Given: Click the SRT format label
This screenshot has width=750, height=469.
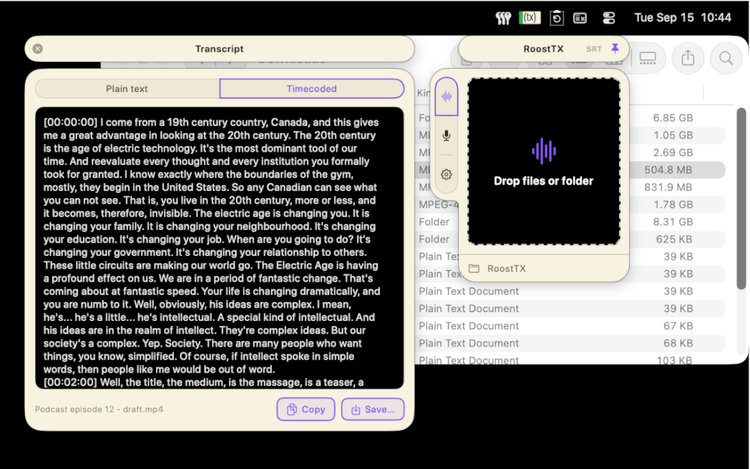Looking at the screenshot, I should point(594,49).
